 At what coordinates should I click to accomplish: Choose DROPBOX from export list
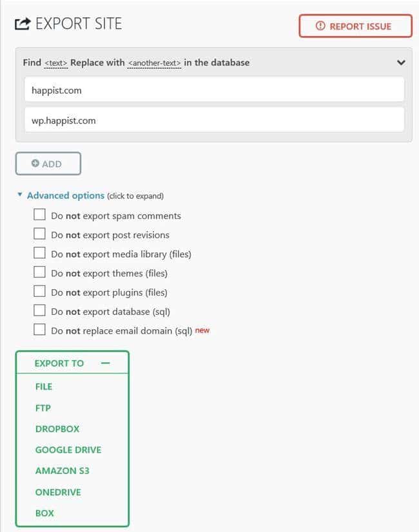click(x=57, y=429)
